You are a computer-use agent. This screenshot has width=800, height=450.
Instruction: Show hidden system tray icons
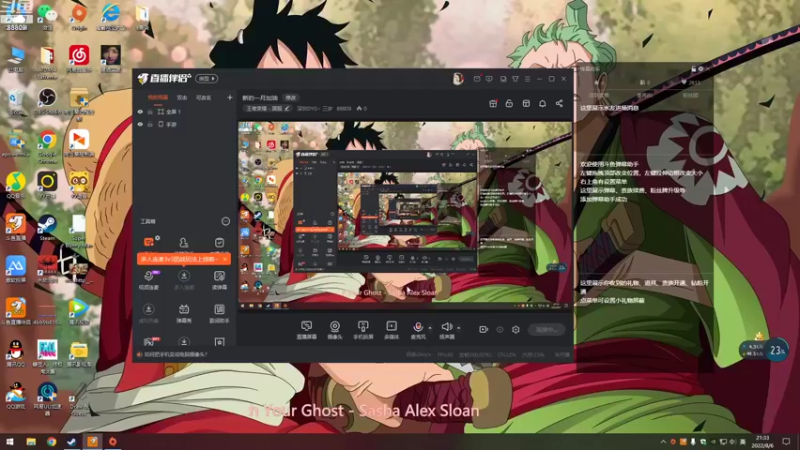pos(663,441)
